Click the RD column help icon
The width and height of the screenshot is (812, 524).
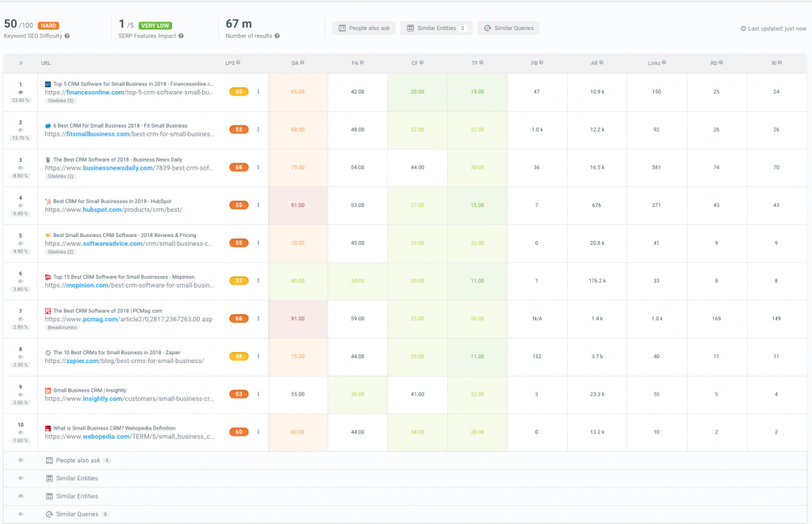721,63
